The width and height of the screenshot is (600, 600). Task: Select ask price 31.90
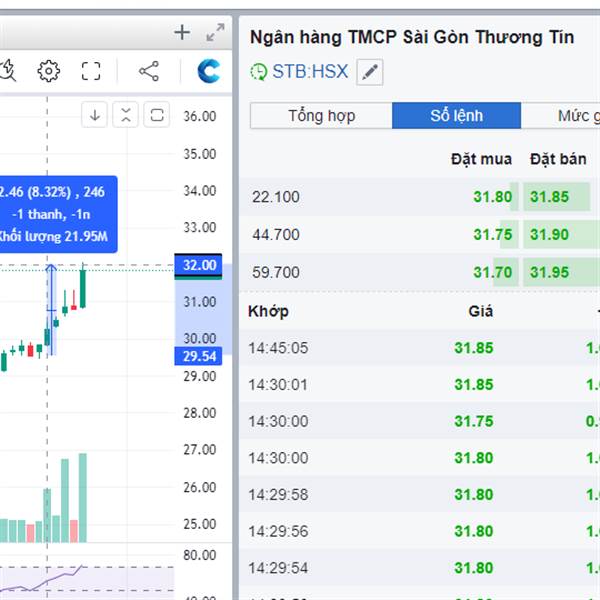549,234
